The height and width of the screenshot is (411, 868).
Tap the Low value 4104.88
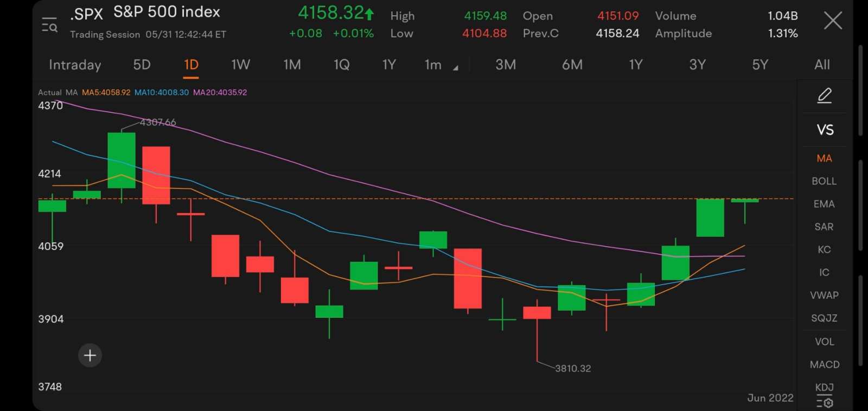pyautogui.click(x=484, y=34)
